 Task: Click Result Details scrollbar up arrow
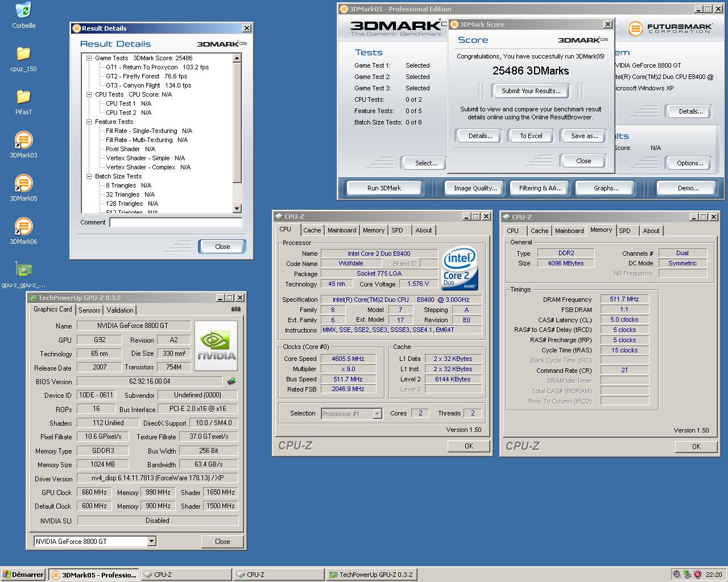(237, 58)
